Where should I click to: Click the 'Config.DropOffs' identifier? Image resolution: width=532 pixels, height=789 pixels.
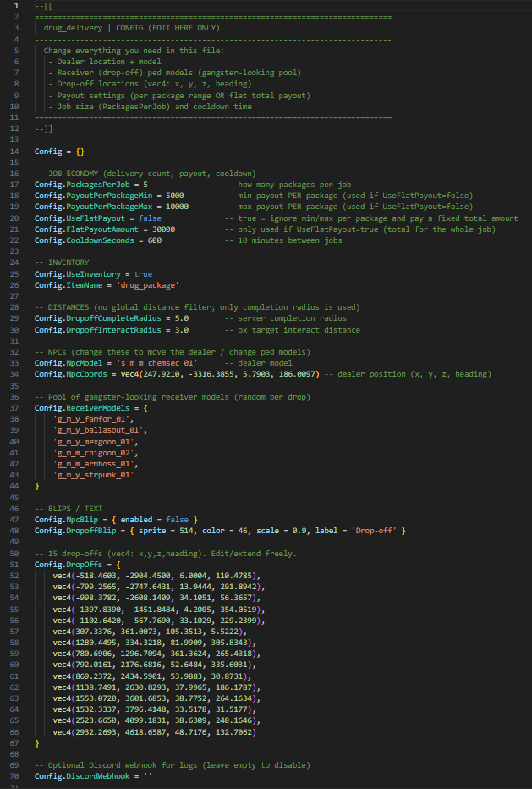tap(69, 565)
